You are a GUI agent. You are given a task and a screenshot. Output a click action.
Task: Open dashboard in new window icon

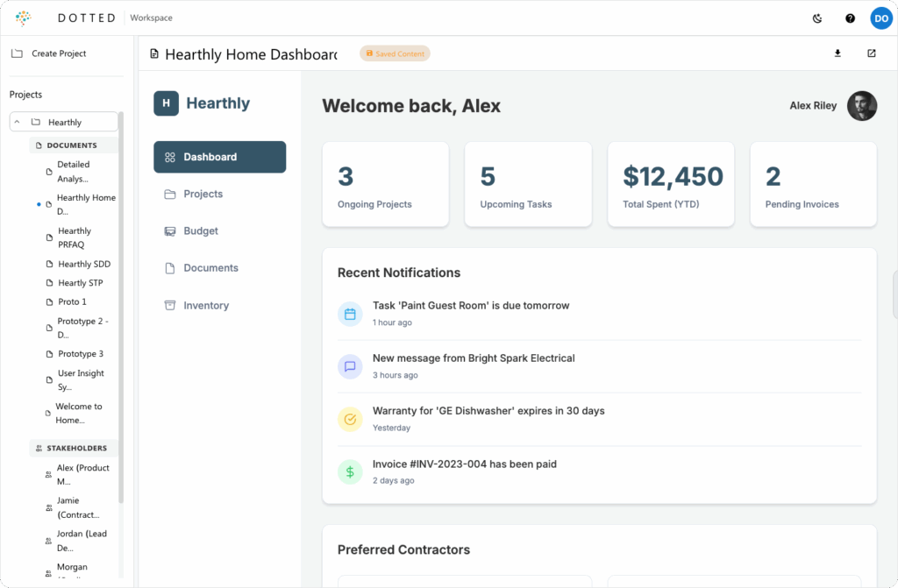click(871, 53)
